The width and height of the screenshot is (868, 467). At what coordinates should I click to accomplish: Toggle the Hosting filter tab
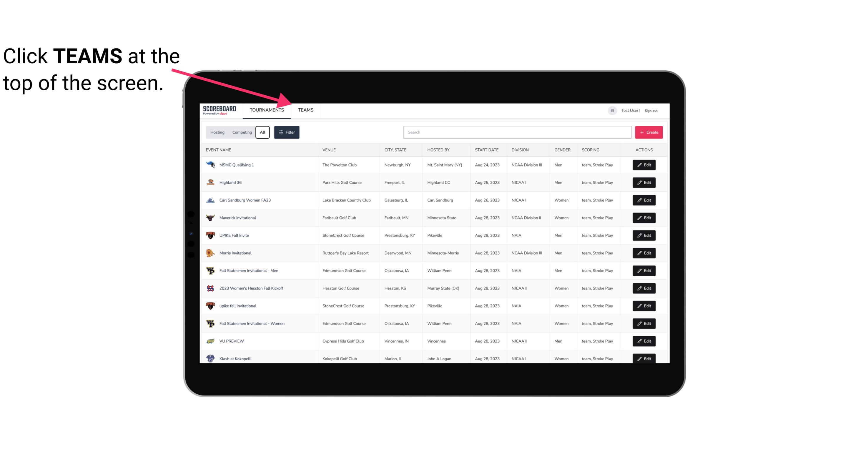point(217,132)
